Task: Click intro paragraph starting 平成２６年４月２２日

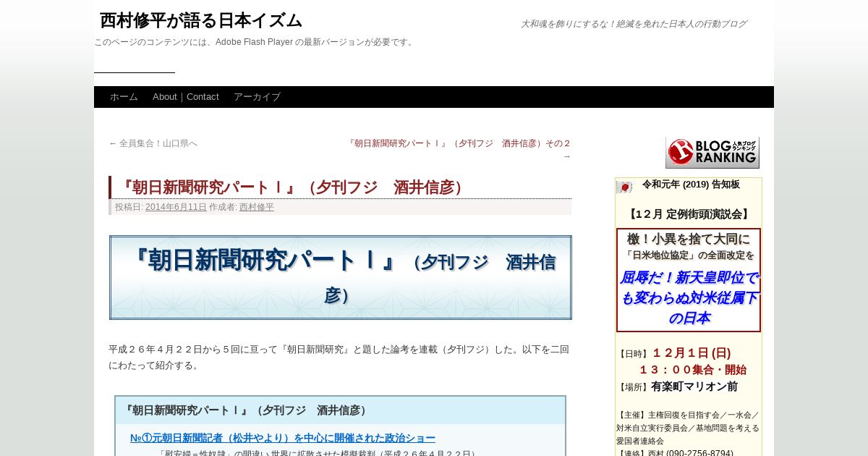Action: (339, 357)
